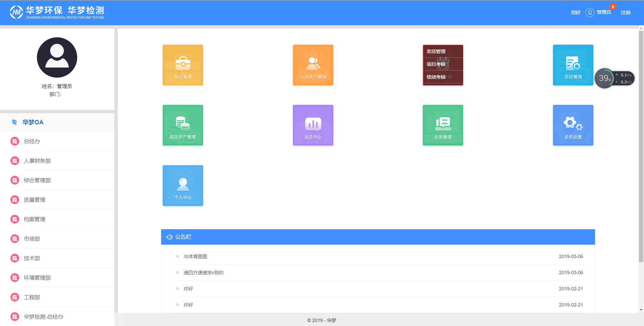This screenshot has width=644, height=326.
Task: Open the 合同管理 contract tile
Action: (573, 65)
